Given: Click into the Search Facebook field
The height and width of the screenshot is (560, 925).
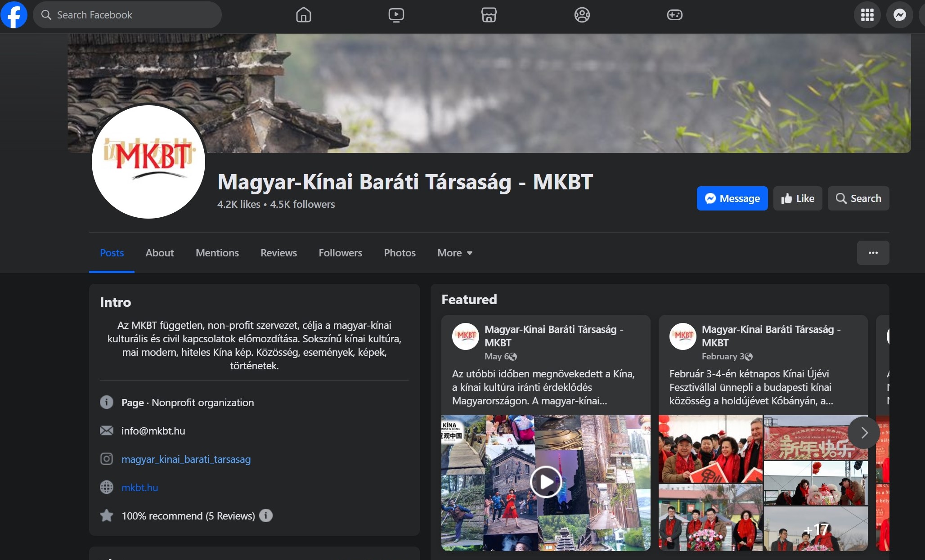Looking at the screenshot, I should (x=127, y=15).
